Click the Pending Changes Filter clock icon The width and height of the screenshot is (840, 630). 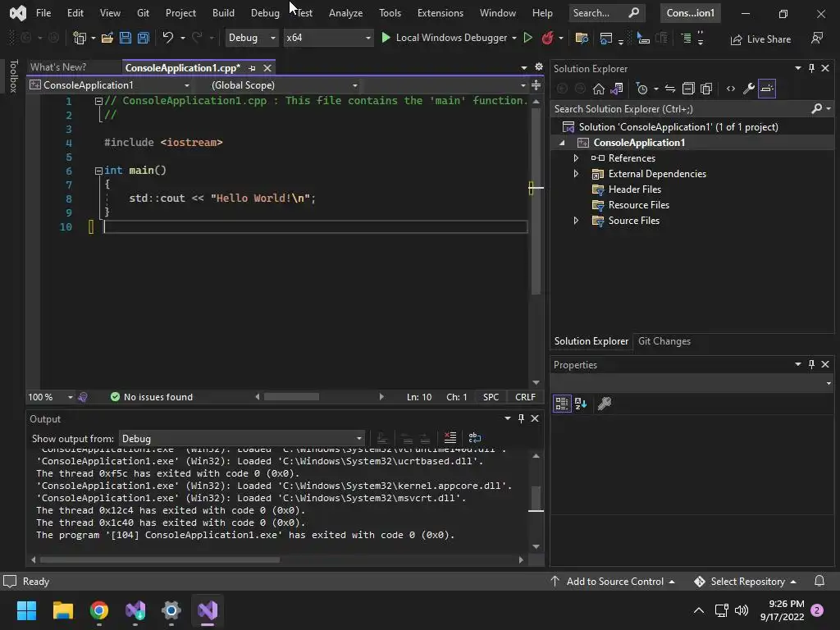641,89
